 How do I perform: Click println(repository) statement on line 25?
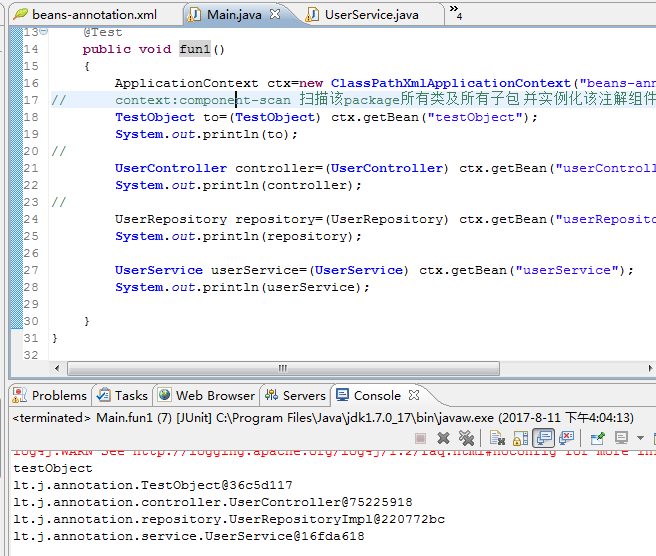point(238,236)
